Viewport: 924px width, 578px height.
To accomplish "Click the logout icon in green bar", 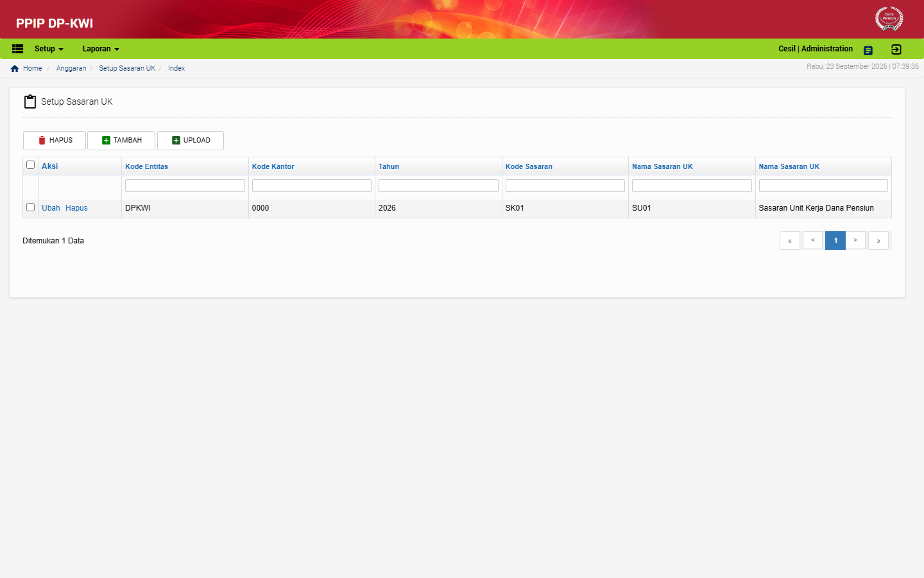I will pos(896,49).
